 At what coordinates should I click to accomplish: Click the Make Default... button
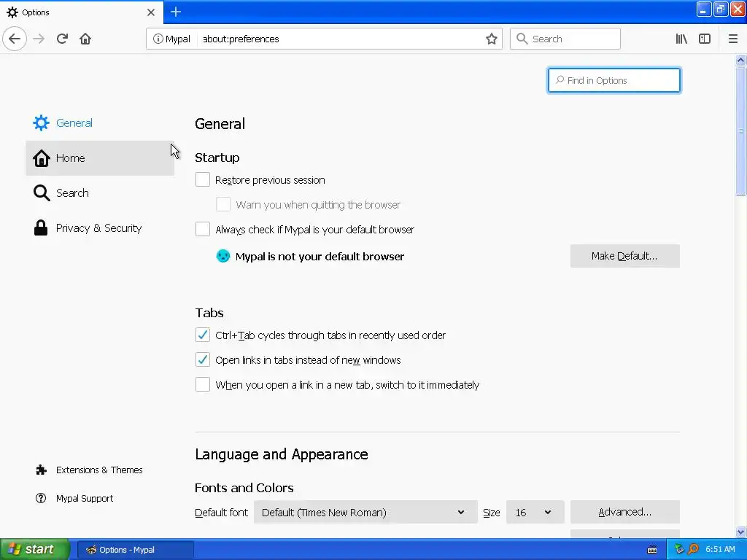click(x=624, y=256)
